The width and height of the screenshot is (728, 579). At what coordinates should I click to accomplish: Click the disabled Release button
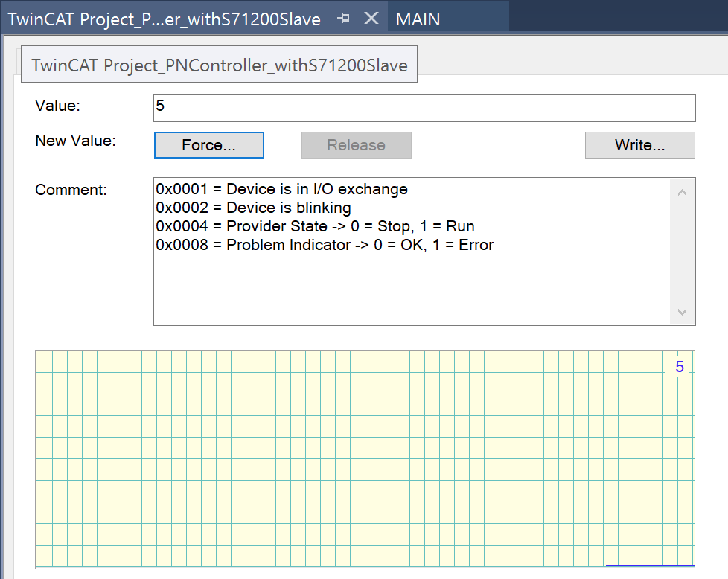(356, 145)
